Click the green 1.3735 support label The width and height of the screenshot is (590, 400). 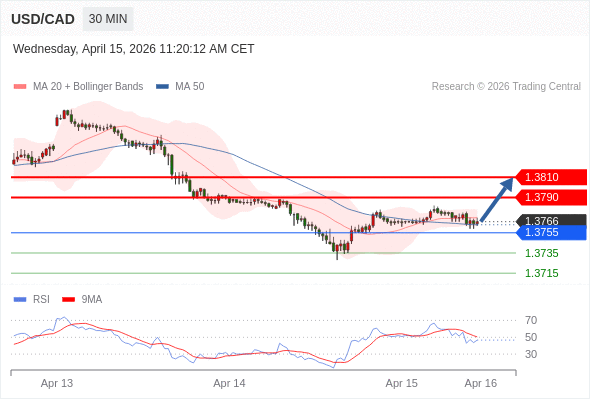coord(541,253)
